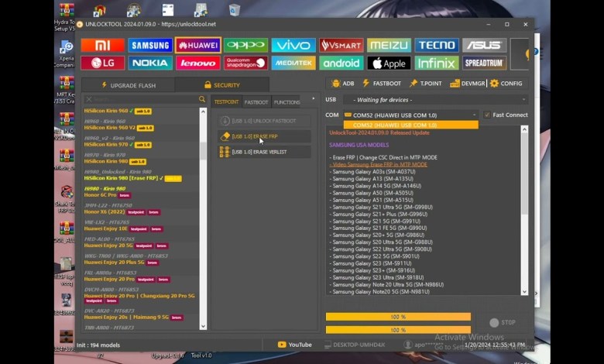The width and height of the screenshot is (604, 364).
Task: Select the Spreadtrum brand tile
Action: [484, 63]
